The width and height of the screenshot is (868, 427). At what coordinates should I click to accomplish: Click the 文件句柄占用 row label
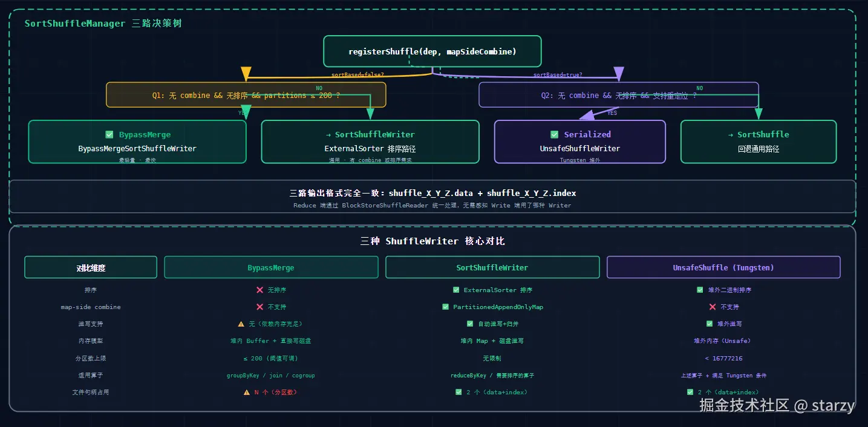pos(91,393)
